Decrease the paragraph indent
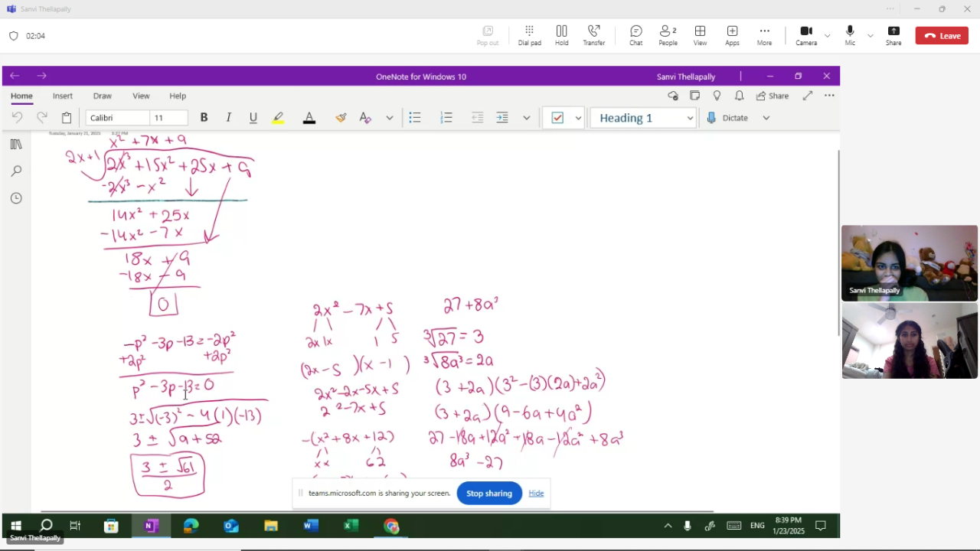This screenshot has height=551, width=980. pos(478,118)
